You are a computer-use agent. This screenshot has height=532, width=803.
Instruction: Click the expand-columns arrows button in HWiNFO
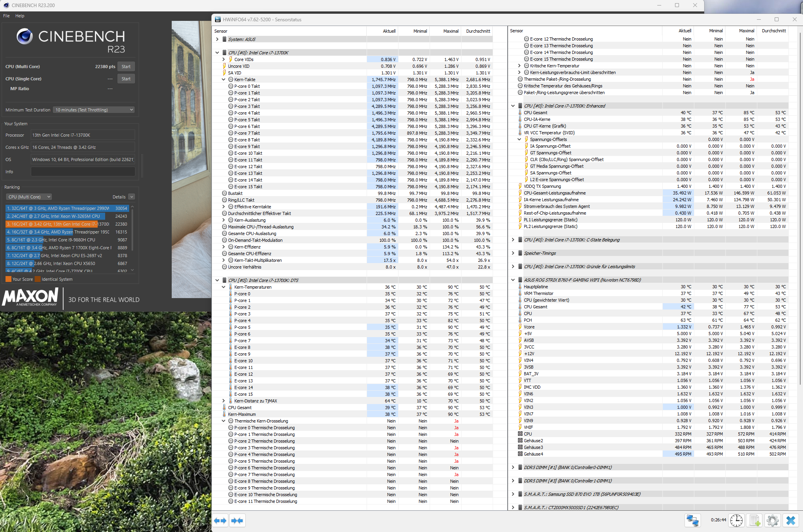coord(220,521)
